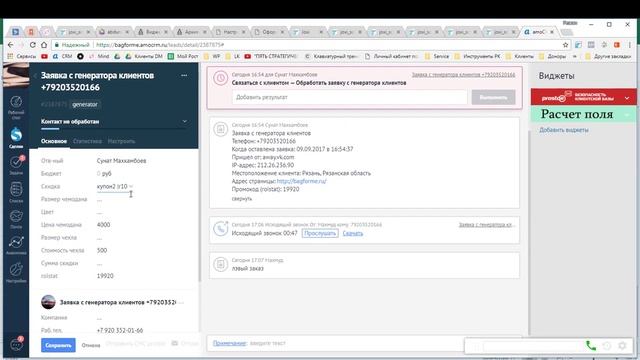Click Прослушать to play the call
This screenshot has height=360, width=640.
pyautogui.click(x=320, y=233)
